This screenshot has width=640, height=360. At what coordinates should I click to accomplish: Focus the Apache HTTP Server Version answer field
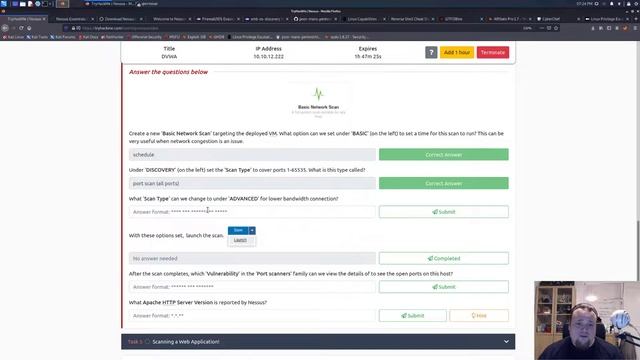[252, 316]
